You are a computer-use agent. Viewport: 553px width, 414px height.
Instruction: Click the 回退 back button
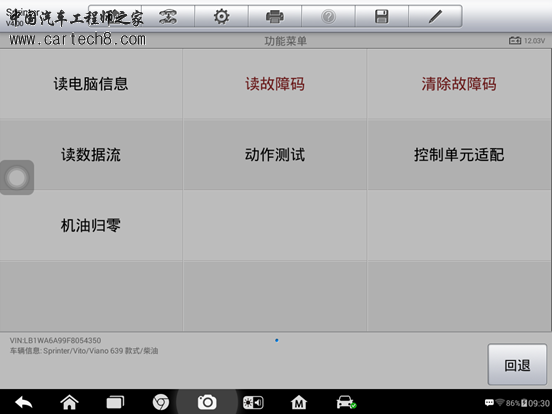[517, 365]
